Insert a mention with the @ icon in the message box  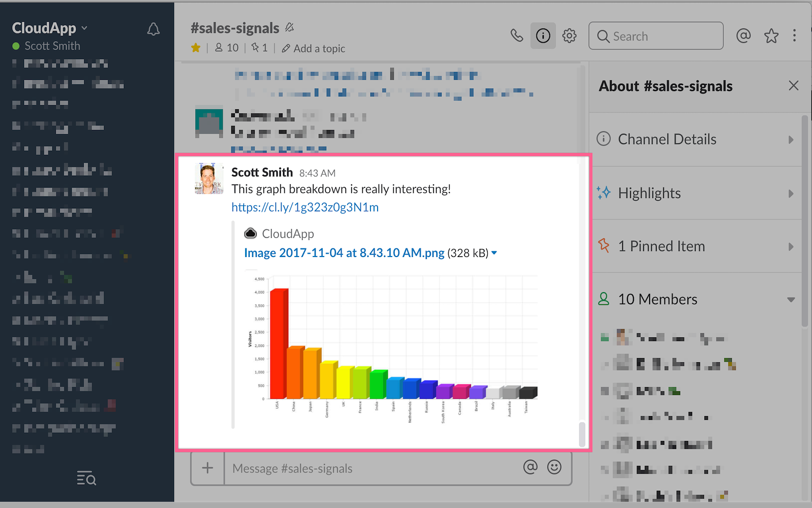coord(530,467)
